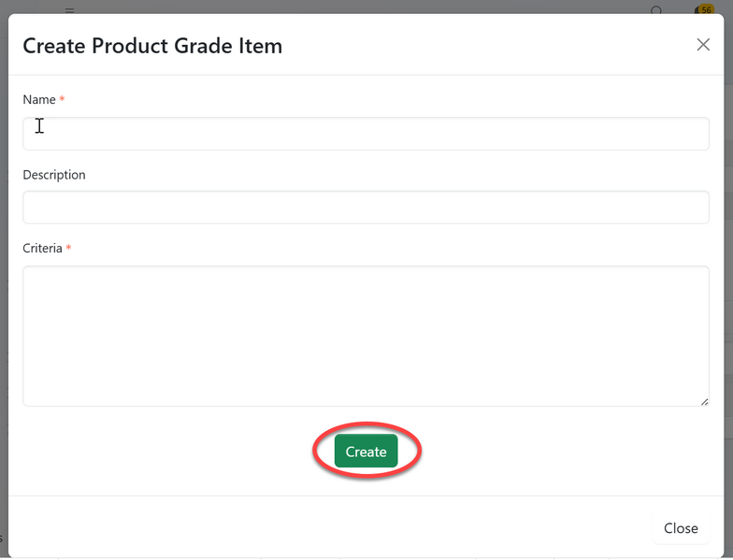Open the notification badge showing 56
Image resolution: width=733 pixels, height=560 pixels.
pyautogui.click(x=705, y=9)
